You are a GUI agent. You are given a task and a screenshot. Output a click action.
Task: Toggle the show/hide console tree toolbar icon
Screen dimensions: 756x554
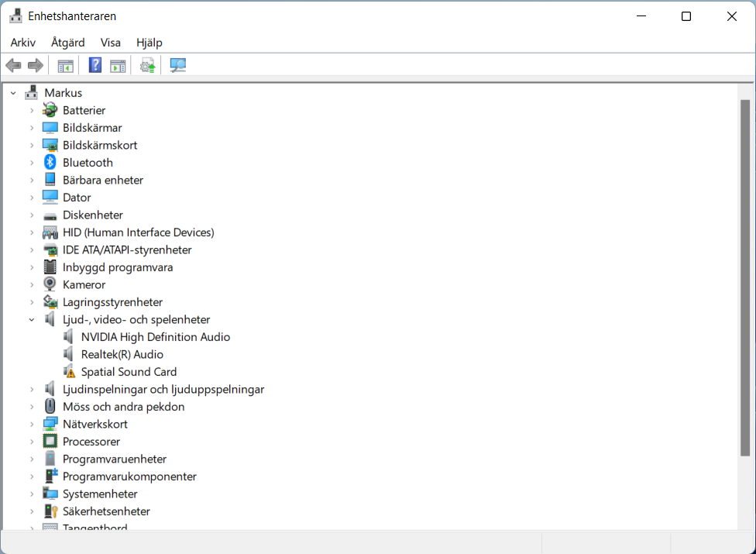(66, 66)
